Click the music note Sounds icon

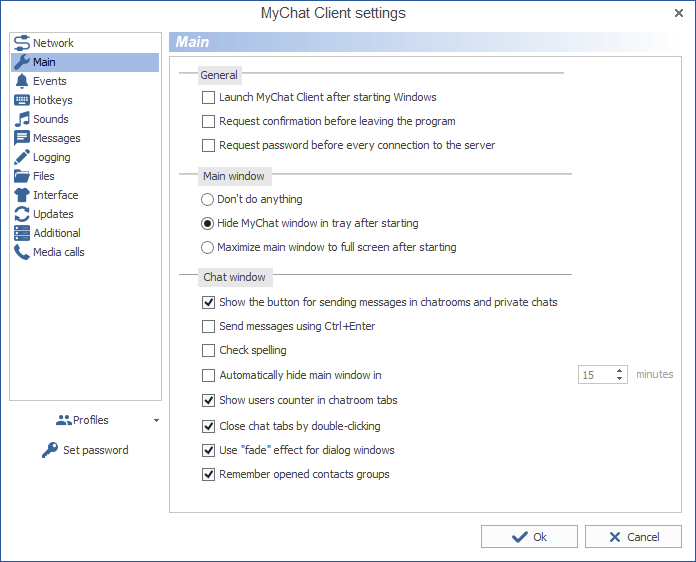pyautogui.click(x=22, y=119)
